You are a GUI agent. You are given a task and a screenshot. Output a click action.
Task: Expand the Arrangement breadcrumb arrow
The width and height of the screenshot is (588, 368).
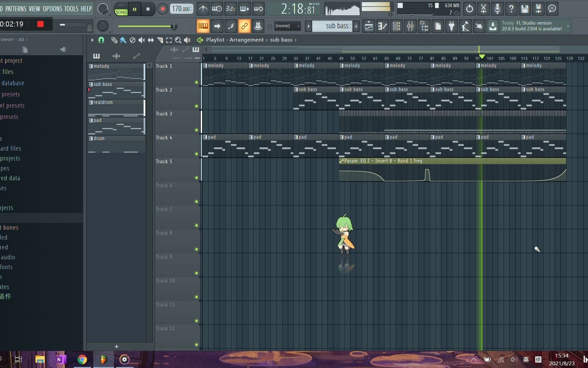(x=267, y=40)
